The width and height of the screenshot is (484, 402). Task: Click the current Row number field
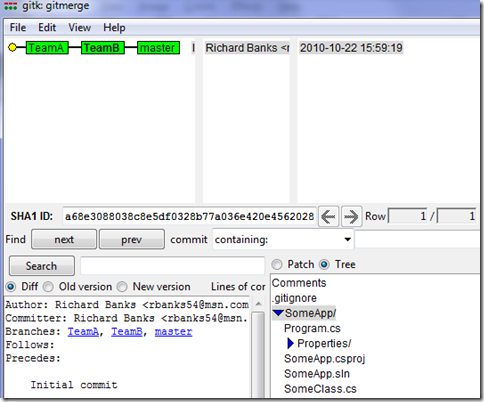tap(408, 217)
